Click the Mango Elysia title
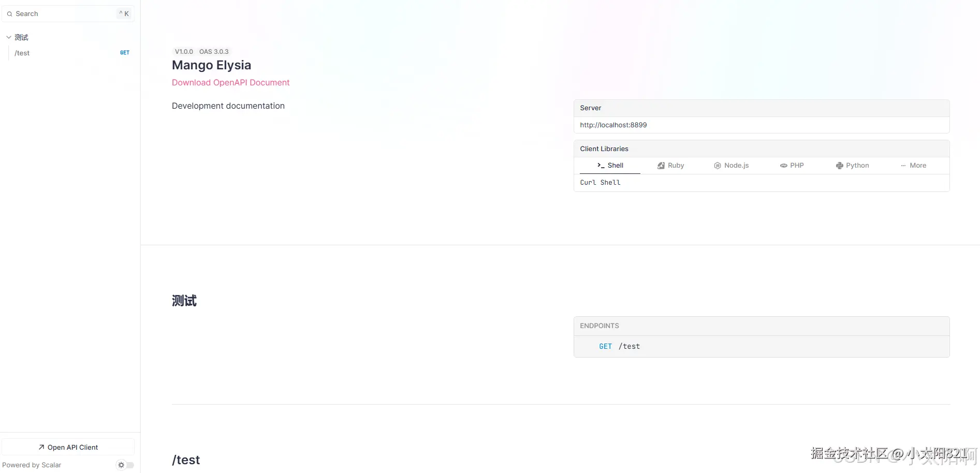The image size is (980, 473). pos(211,65)
